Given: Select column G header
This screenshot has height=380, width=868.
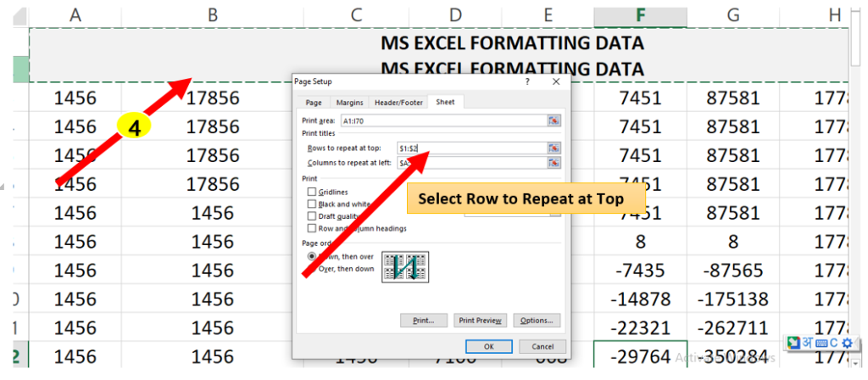Looking at the screenshot, I should pos(733,15).
